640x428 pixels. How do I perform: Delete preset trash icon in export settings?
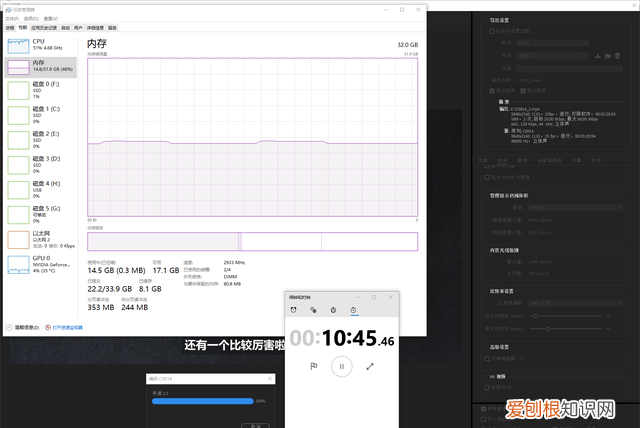pyautogui.click(x=617, y=55)
